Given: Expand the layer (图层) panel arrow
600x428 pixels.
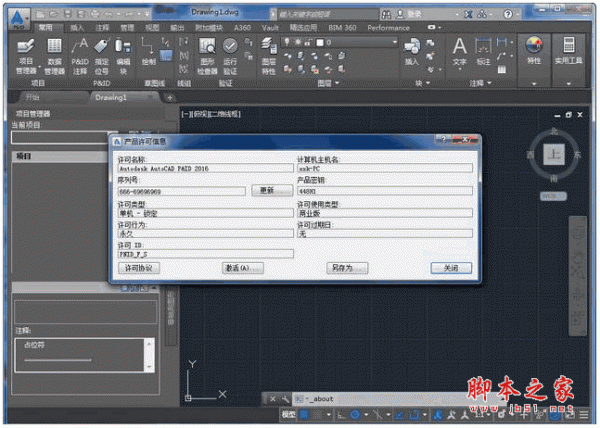Looking at the screenshot, I should (x=337, y=83).
